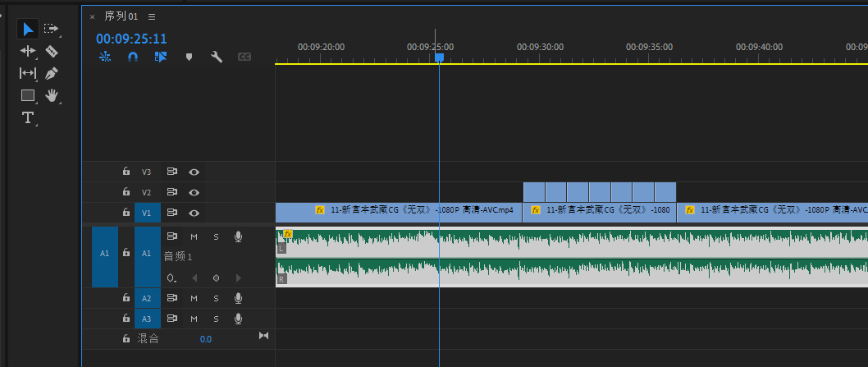Image resolution: width=868 pixels, height=367 pixels.
Task: Click the playhead timecode 00:09:25:11
Action: pos(131,39)
